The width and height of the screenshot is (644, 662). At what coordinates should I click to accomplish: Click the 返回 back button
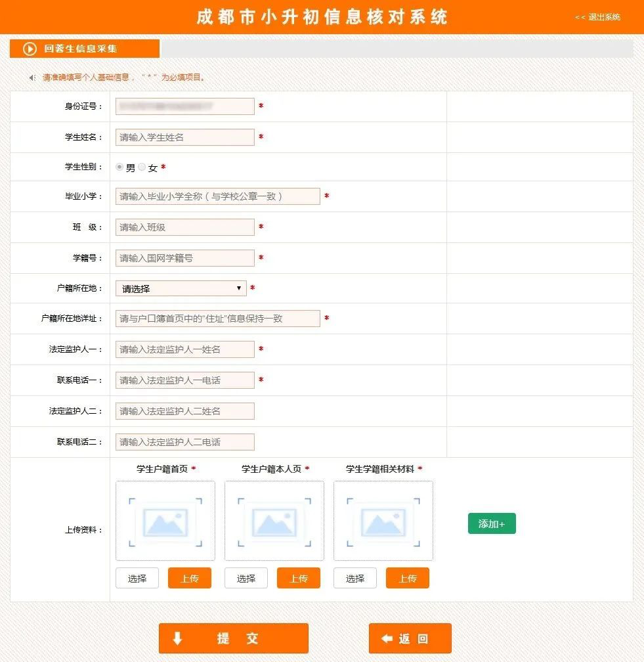(410, 638)
